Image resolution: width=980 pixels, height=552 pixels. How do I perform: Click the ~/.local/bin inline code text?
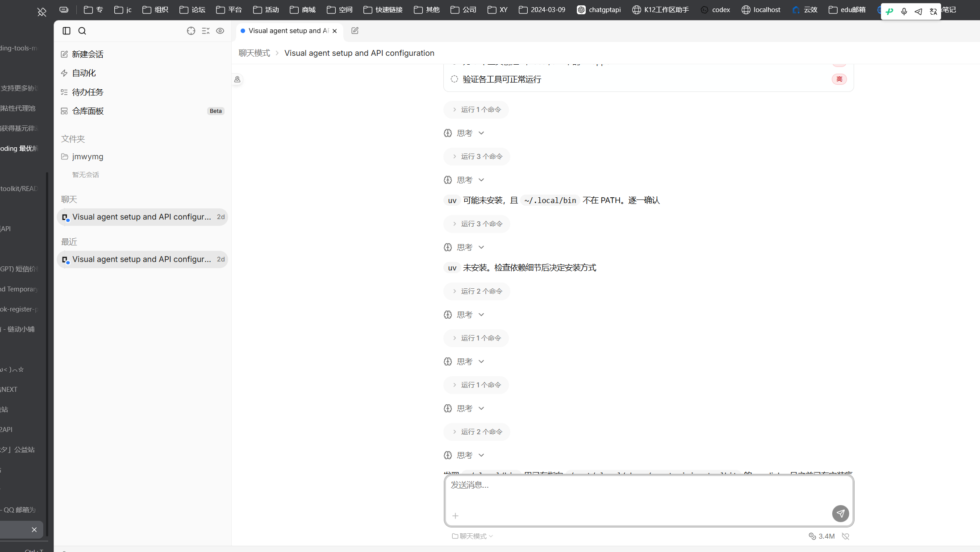click(550, 200)
